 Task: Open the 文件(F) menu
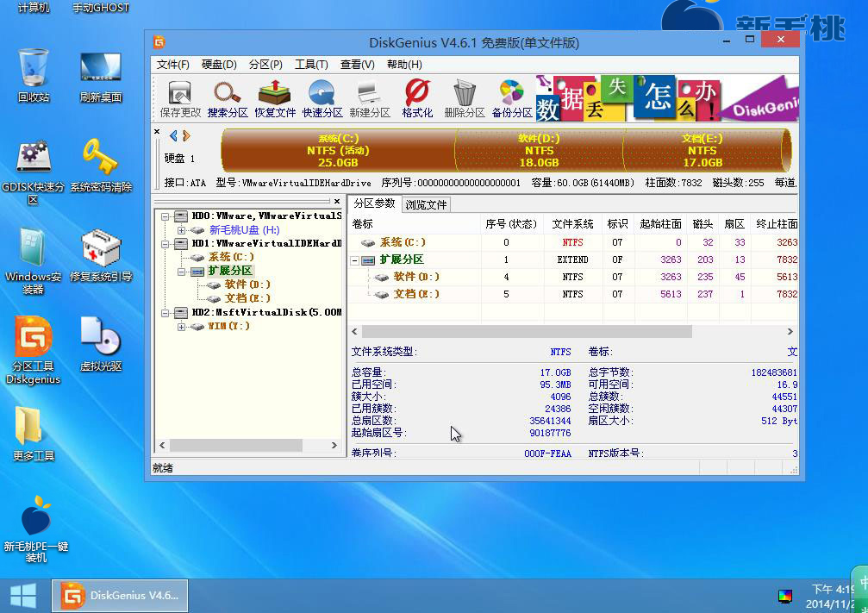[172, 65]
